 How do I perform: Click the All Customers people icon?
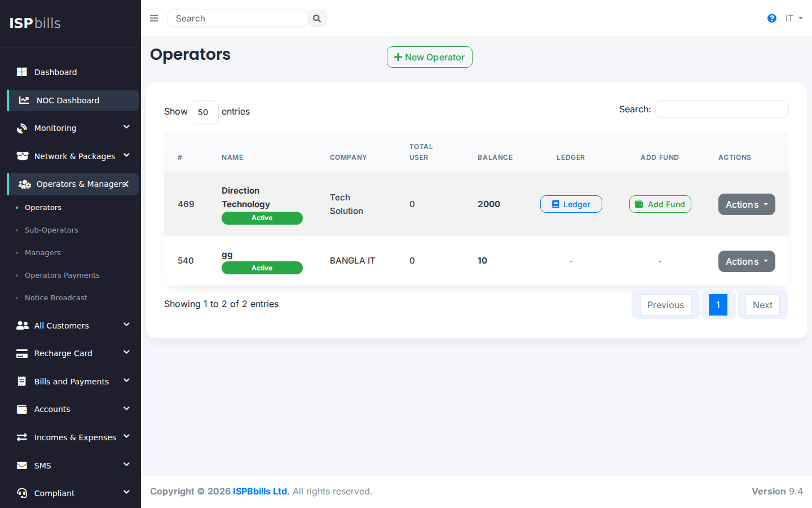coord(23,325)
